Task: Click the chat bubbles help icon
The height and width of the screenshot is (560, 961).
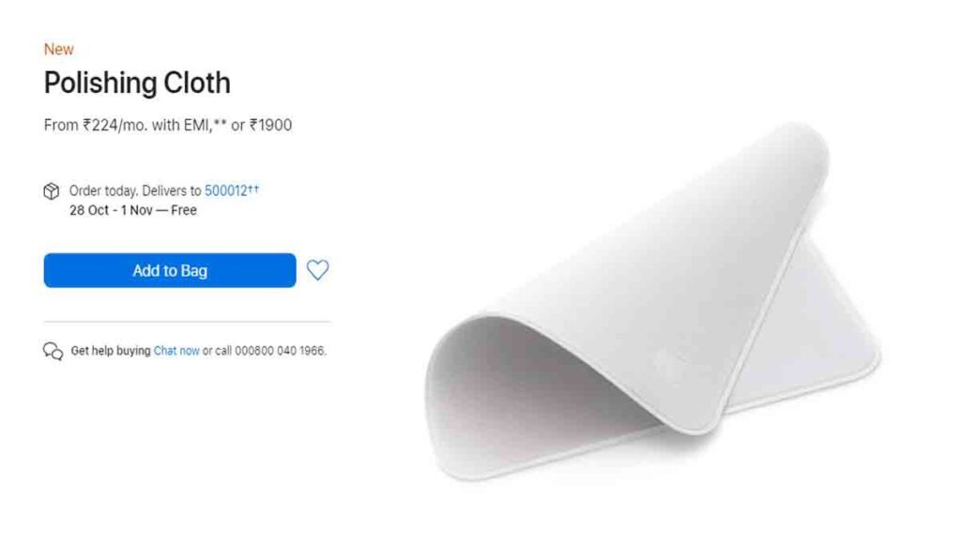Action: click(x=53, y=351)
